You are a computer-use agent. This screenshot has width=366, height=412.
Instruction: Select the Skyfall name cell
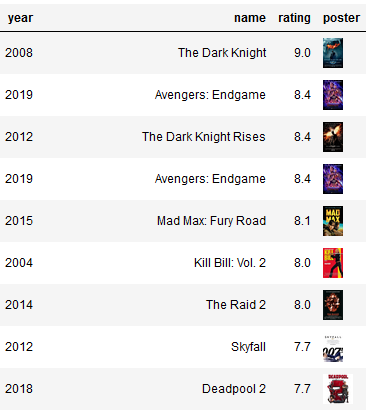(x=248, y=347)
